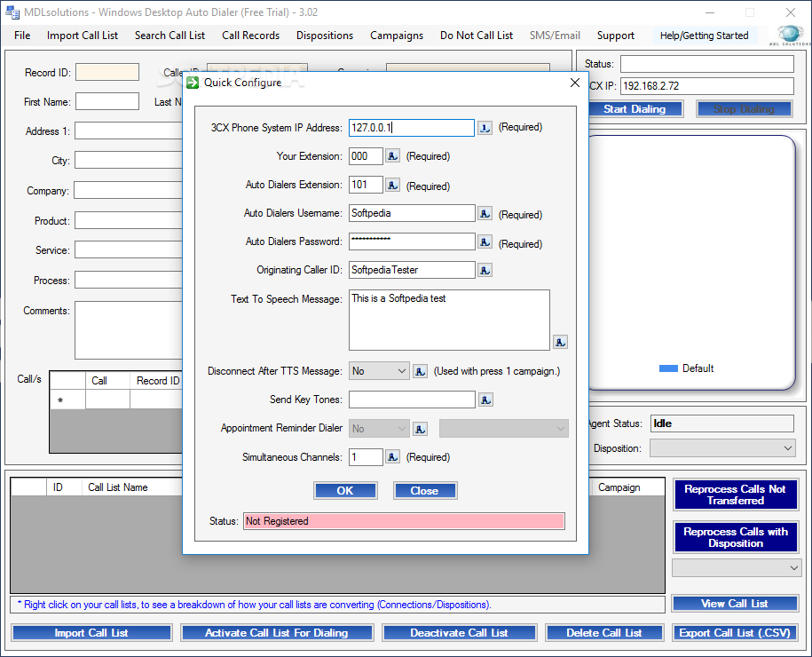Click help icon beside Auto Dialers Extension field

coord(392,185)
